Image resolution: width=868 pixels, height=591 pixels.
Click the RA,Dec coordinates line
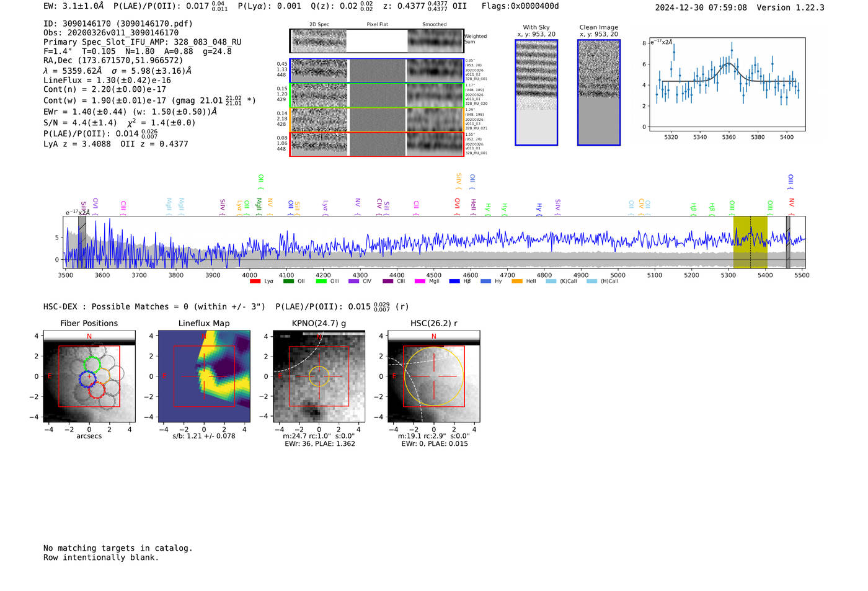coord(113,61)
